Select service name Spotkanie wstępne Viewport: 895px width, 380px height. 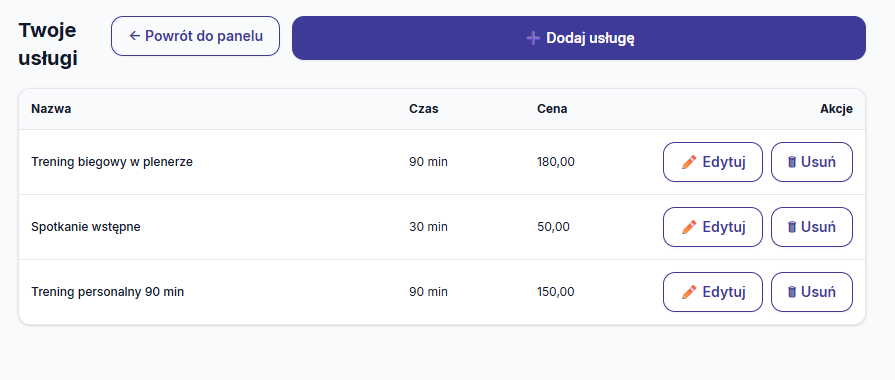(x=86, y=227)
